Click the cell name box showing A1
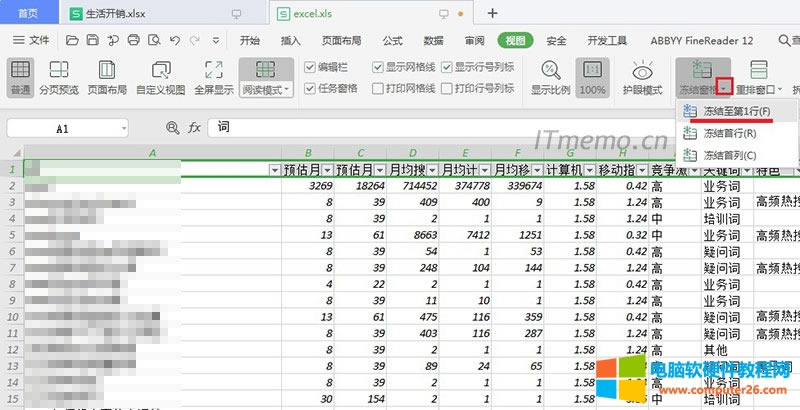Screen dimensions: 800x410 (x=62, y=129)
